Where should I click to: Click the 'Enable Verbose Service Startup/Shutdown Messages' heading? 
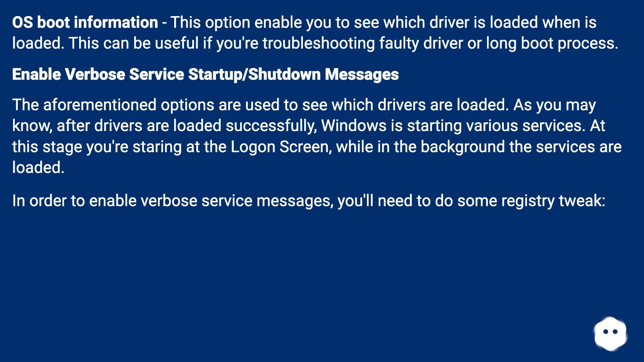point(205,74)
